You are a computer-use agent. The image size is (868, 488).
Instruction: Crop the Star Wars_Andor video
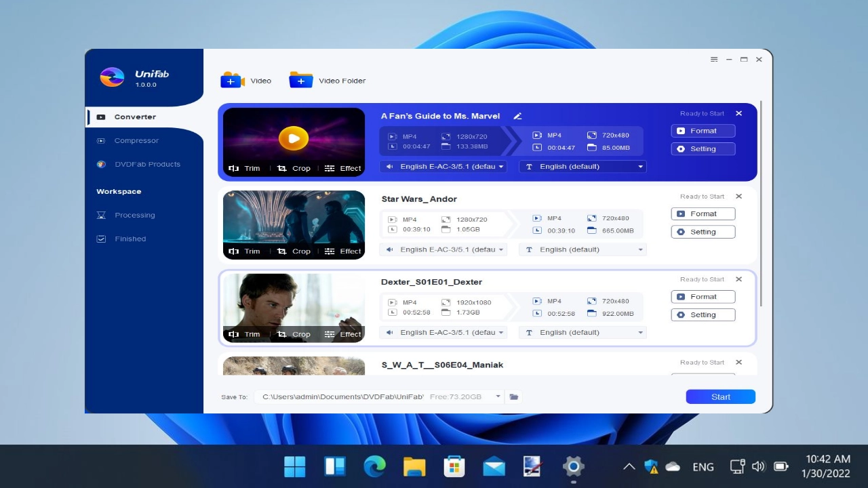point(294,251)
